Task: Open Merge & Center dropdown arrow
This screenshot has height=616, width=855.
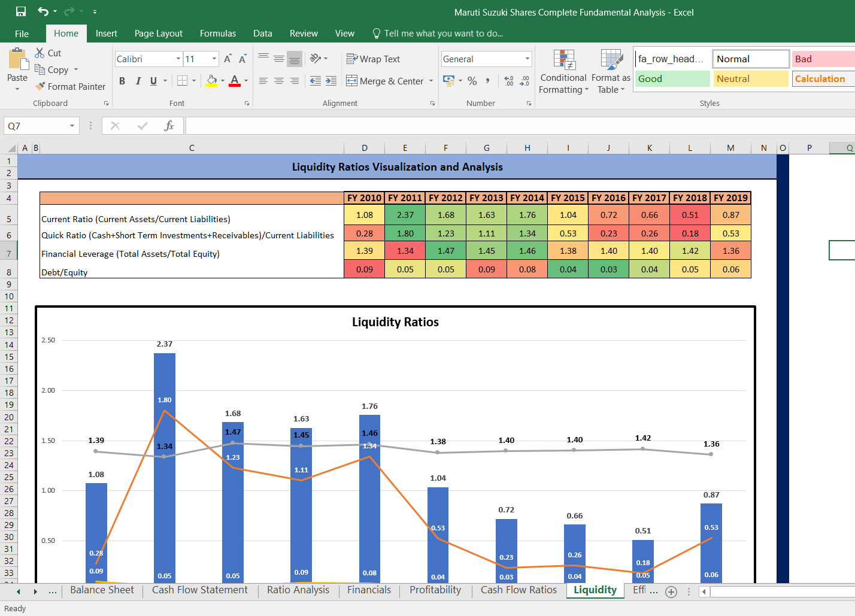Action: (431, 81)
